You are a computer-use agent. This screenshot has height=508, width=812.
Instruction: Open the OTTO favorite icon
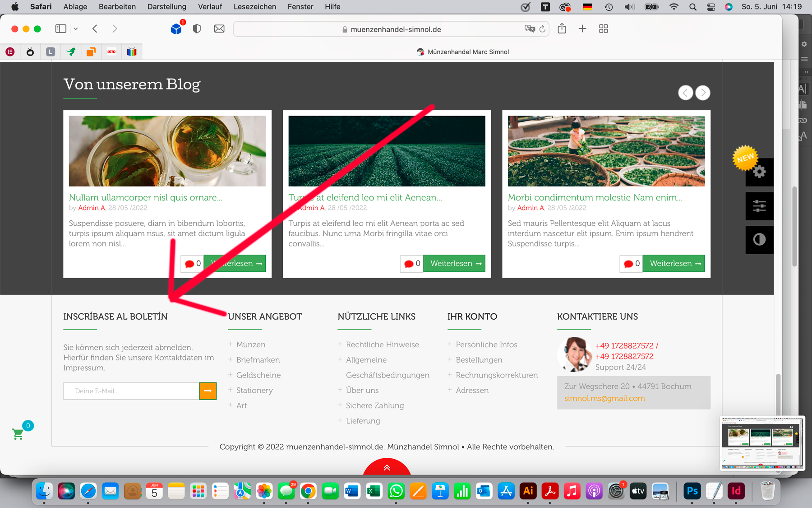111,52
